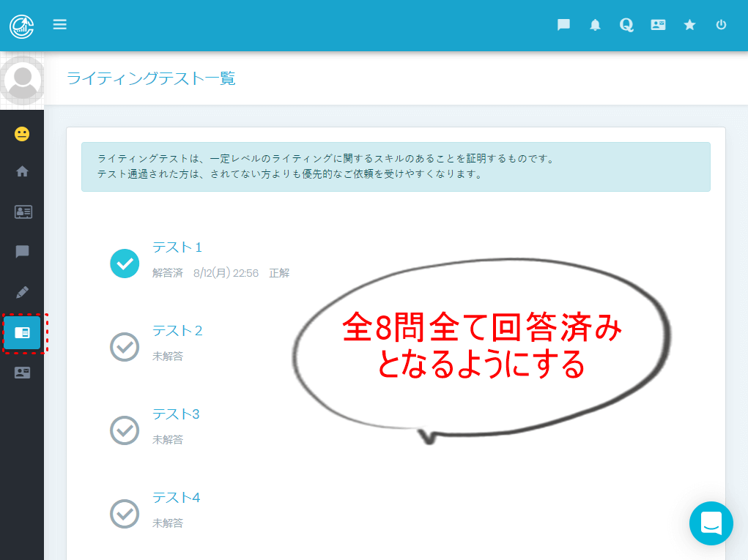748x560 pixels.
Task: Open the contact mail card sidebar item
Action: pos(22,373)
